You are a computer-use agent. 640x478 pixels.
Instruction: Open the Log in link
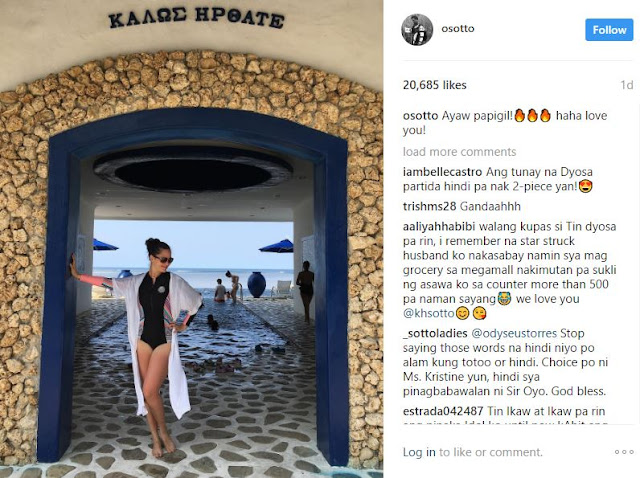[419, 452]
